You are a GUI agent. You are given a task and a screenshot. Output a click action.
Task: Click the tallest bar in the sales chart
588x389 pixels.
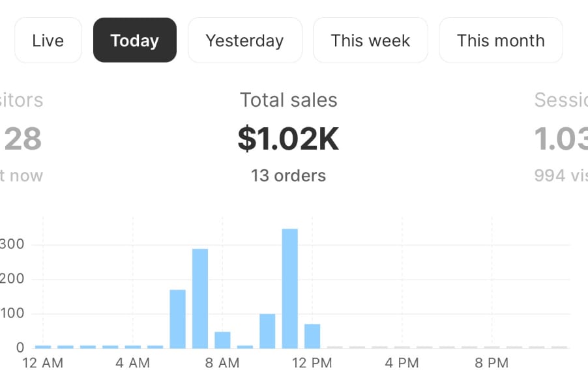[290, 288]
